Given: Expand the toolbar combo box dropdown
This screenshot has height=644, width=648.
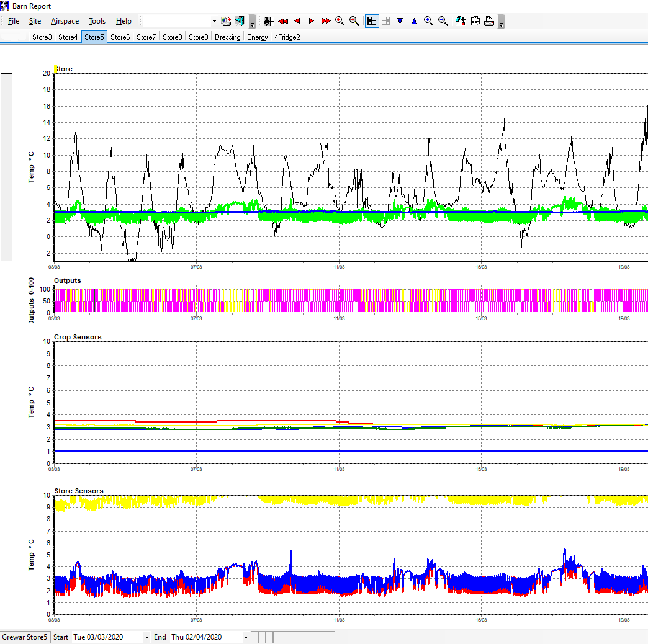Looking at the screenshot, I should 214,21.
